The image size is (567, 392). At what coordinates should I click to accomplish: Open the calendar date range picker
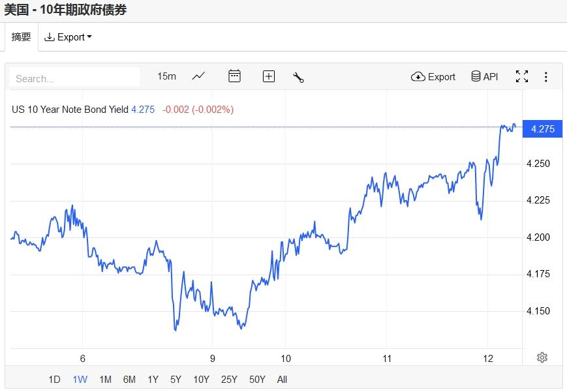point(234,76)
